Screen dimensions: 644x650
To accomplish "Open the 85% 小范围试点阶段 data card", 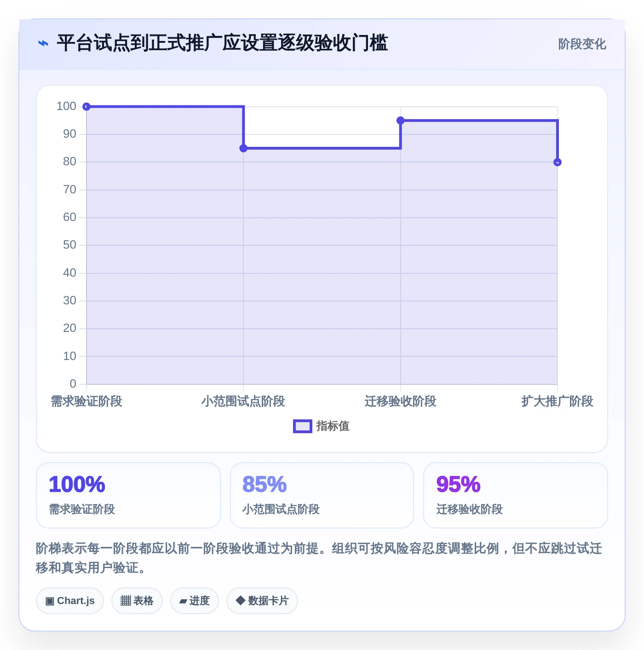I will (322, 495).
